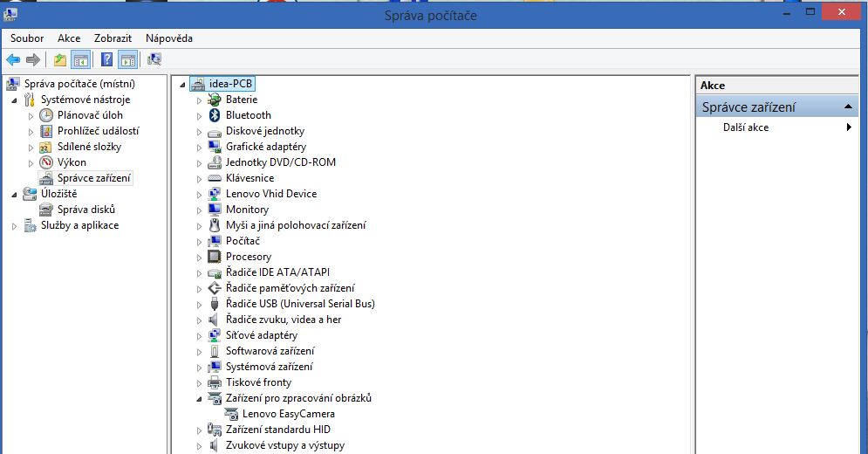Open the Help question mark toolbar icon
Screen dimensions: 868x454
[106, 60]
